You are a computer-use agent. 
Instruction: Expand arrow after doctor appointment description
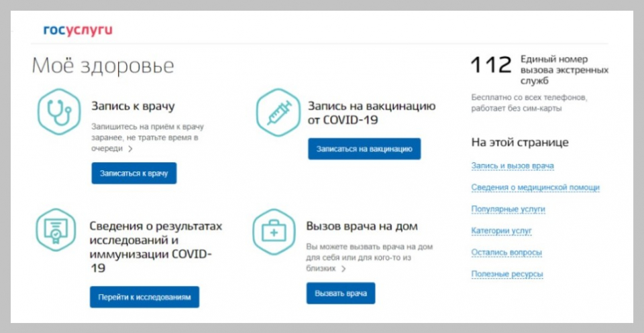click(130, 149)
